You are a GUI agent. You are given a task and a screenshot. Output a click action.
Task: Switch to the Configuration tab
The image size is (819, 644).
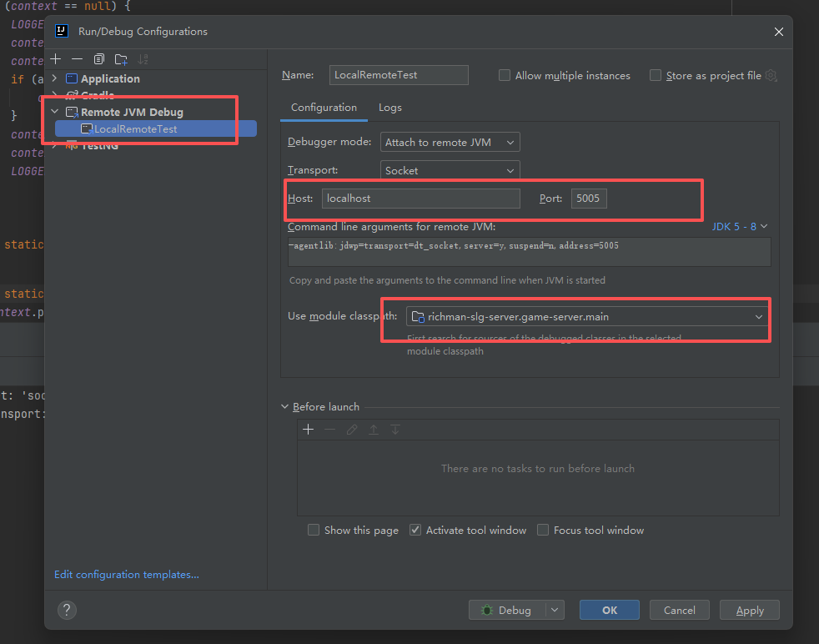pos(324,108)
